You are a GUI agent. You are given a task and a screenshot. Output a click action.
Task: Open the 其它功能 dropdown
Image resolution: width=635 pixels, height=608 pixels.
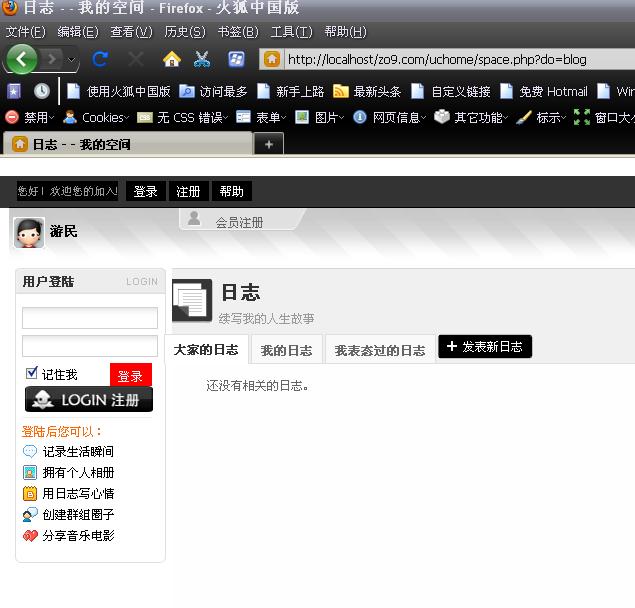coord(471,117)
